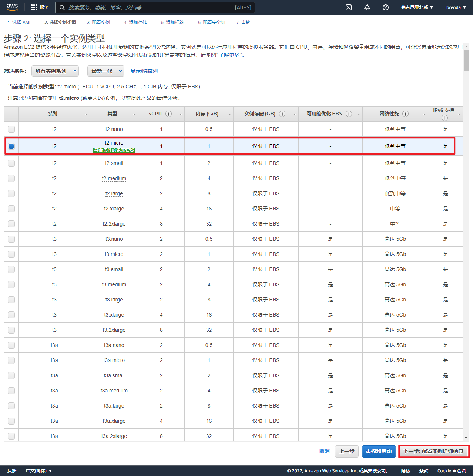This screenshot has height=476, width=473.
Task: Open the CloudShell terminal icon
Action: tap(349, 7)
